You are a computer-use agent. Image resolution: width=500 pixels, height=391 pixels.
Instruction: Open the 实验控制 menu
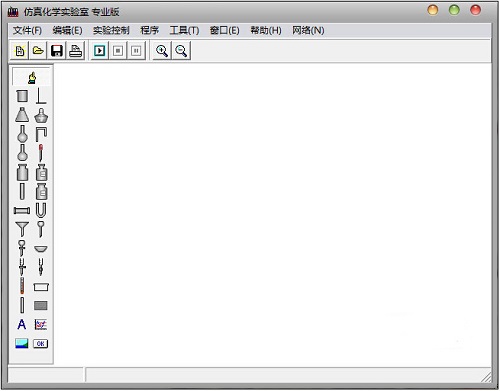[111, 31]
